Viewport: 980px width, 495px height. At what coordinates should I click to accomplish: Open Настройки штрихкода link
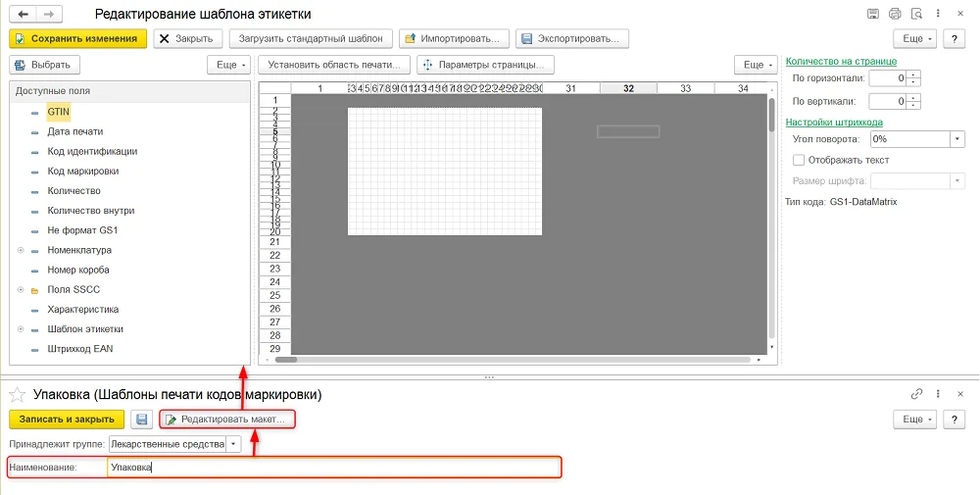pyautogui.click(x=834, y=123)
